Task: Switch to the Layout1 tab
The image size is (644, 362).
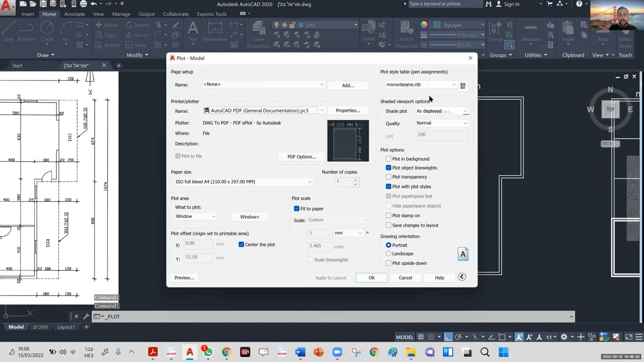Action: [x=66, y=327]
